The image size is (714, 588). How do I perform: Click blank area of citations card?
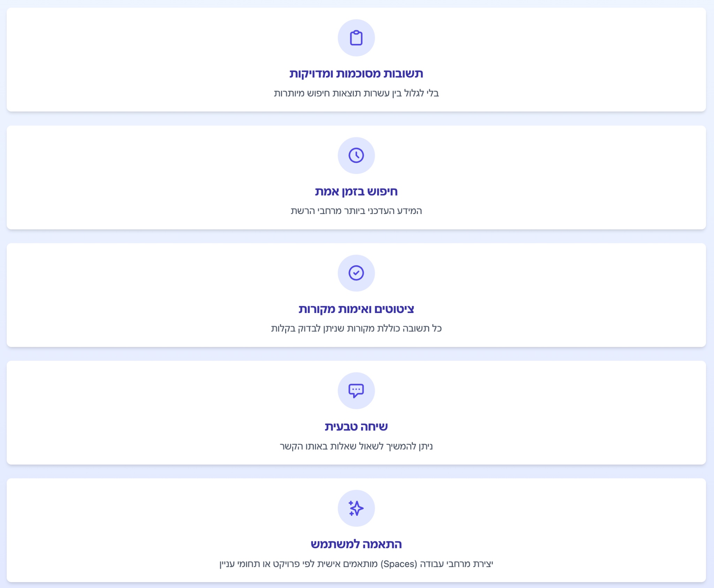(x=139, y=295)
